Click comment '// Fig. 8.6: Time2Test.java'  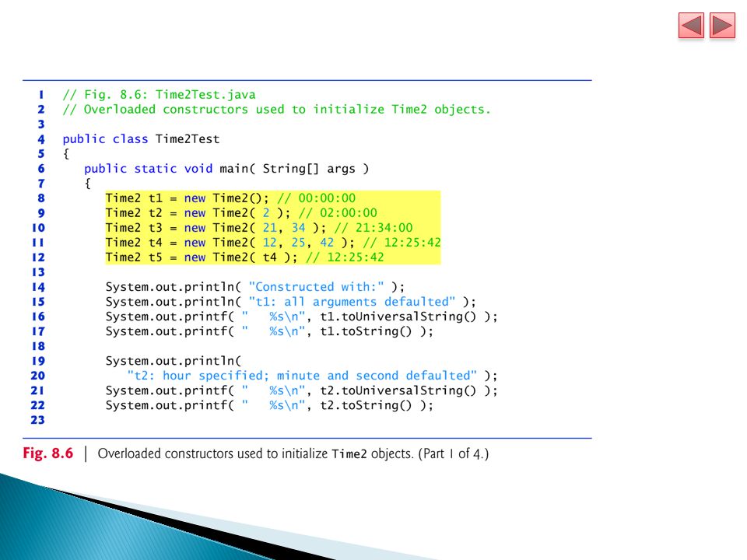(x=159, y=94)
